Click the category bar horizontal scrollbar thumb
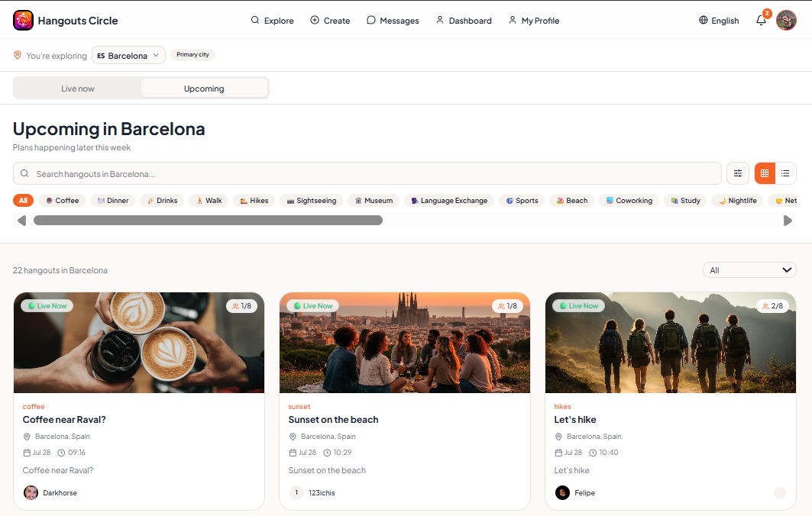The image size is (812, 516). (208, 221)
